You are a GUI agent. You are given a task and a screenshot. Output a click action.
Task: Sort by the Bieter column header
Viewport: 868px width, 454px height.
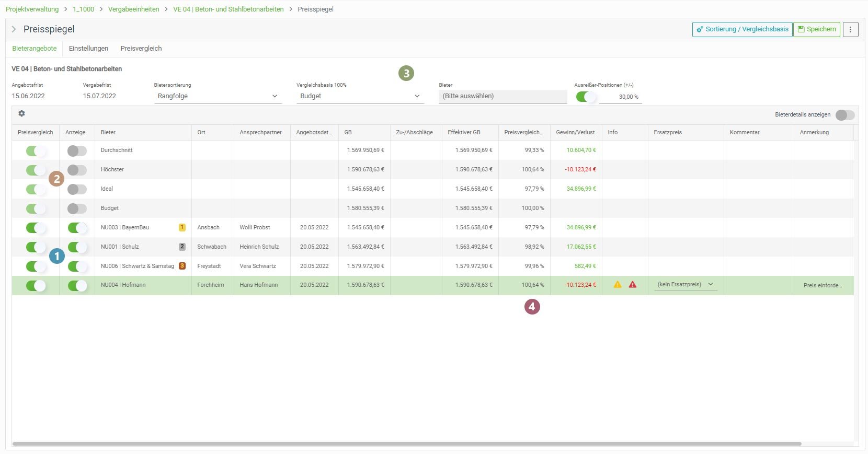tap(143, 133)
